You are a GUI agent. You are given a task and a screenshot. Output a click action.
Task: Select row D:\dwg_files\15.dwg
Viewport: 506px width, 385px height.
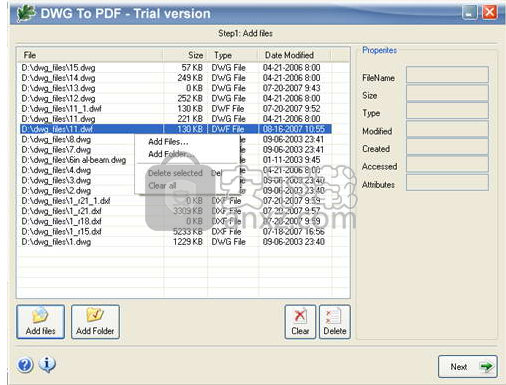point(176,68)
